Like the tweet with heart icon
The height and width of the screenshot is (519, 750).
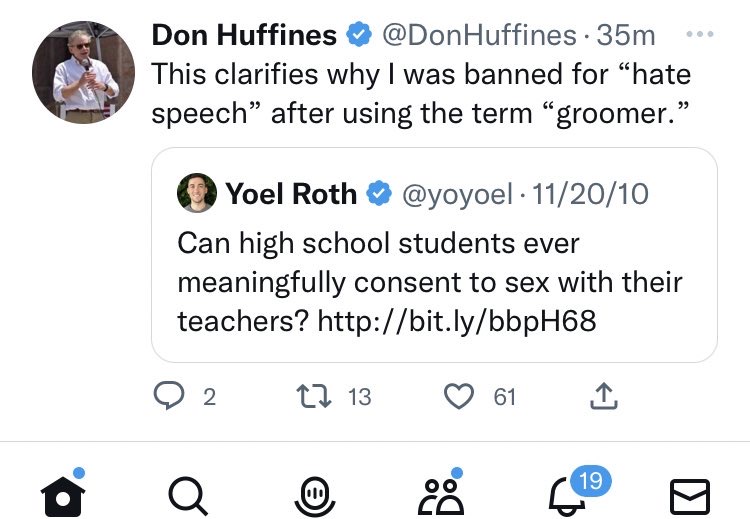(x=459, y=397)
